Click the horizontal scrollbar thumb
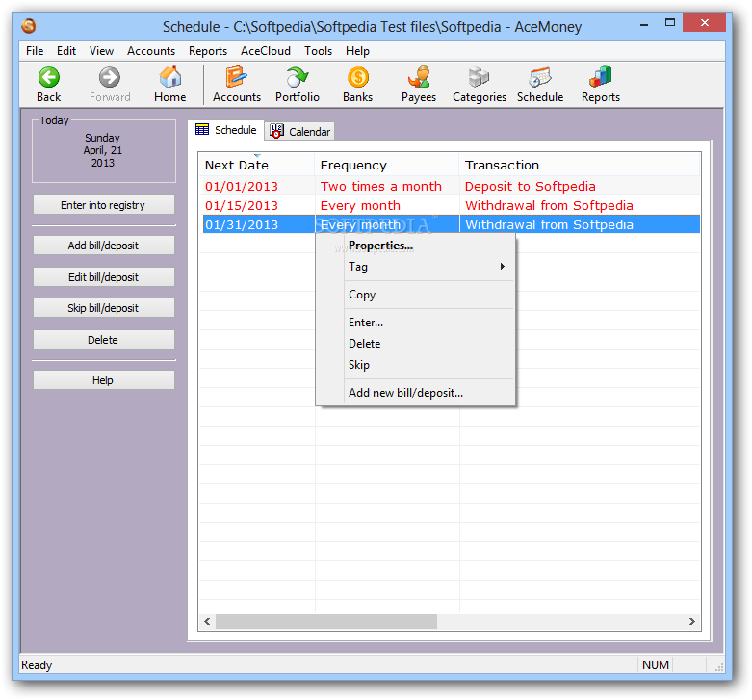Viewport: 752px width, 700px height. point(326,621)
